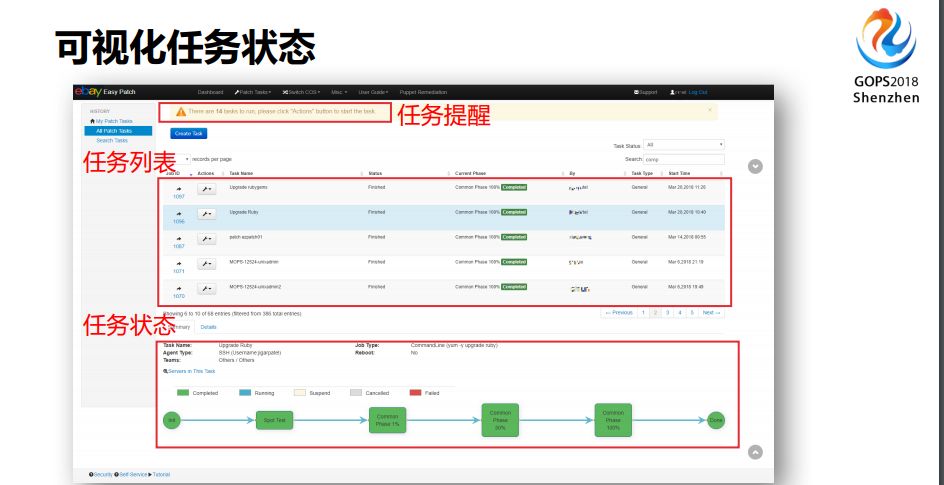The height and width of the screenshot is (485, 944).
Task: Go to Previous page of results
Action: click(x=619, y=313)
